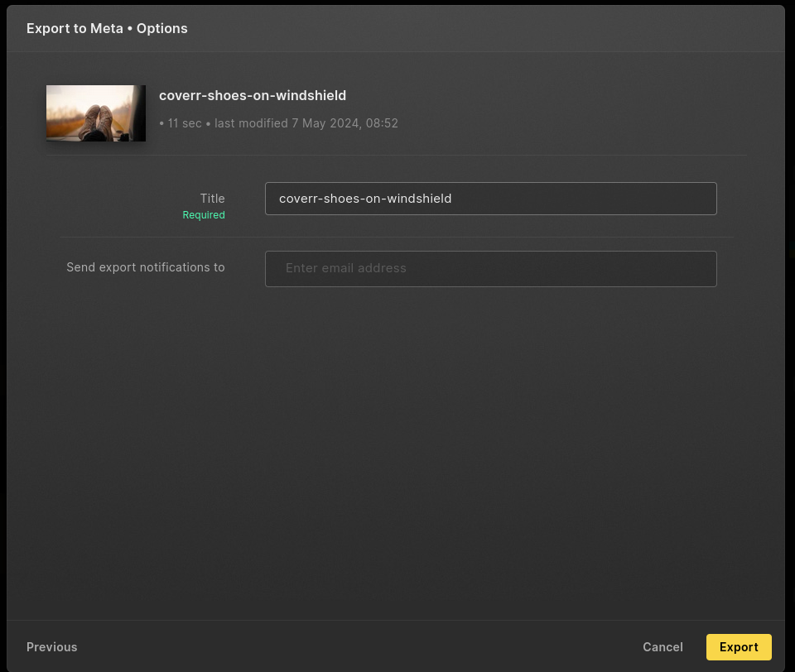The image size is (795, 672).
Task: Click the yellow Export button
Action: click(x=738, y=646)
